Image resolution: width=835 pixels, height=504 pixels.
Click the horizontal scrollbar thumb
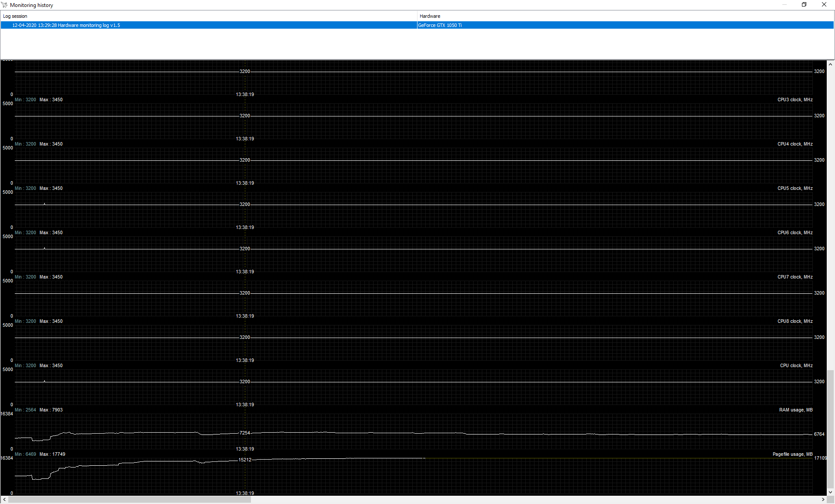[x=130, y=500]
